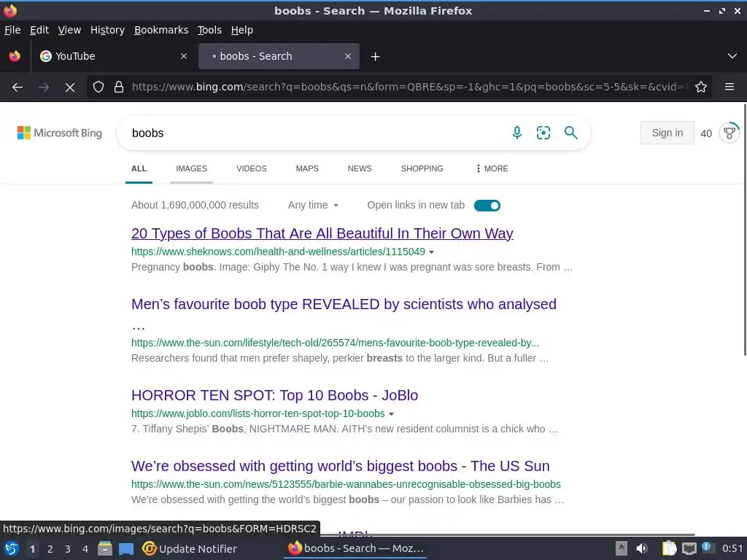Click the Sign in button
The image size is (747, 560).
coord(667,133)
